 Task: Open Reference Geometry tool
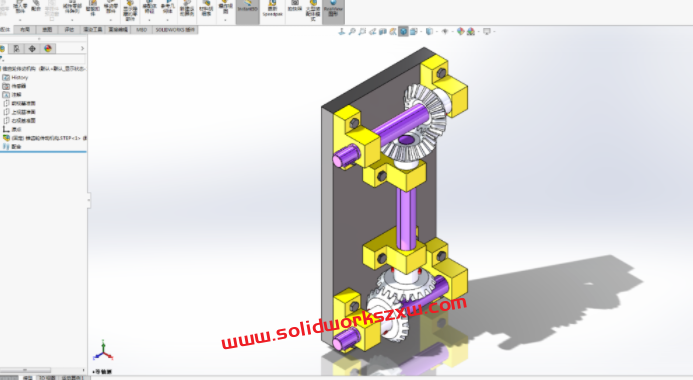pos(167,8)
